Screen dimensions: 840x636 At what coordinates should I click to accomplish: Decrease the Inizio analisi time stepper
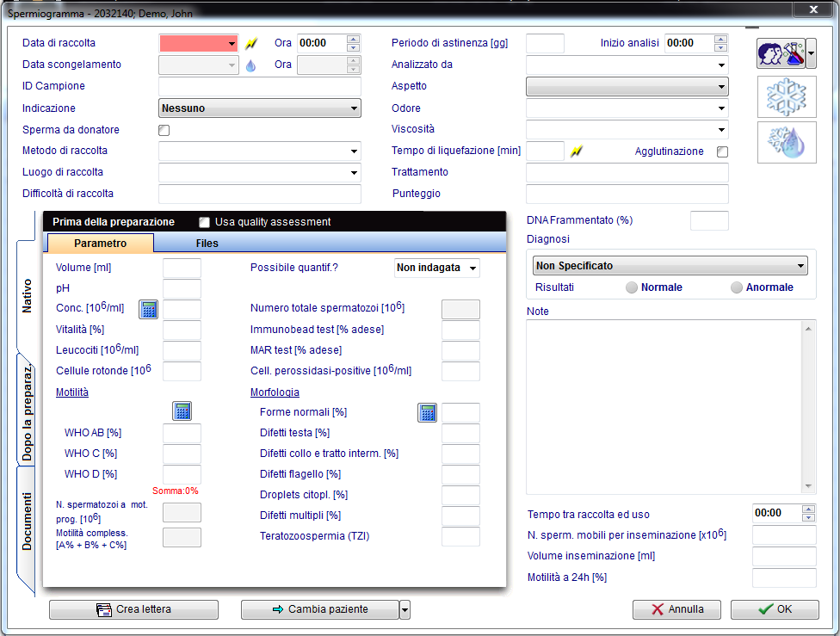coord(720,47)
